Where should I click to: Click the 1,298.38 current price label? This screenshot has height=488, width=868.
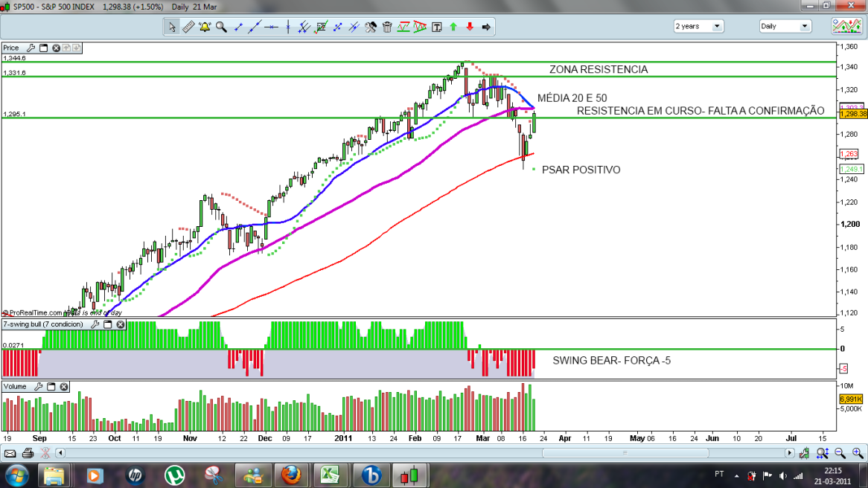[853, 114]
